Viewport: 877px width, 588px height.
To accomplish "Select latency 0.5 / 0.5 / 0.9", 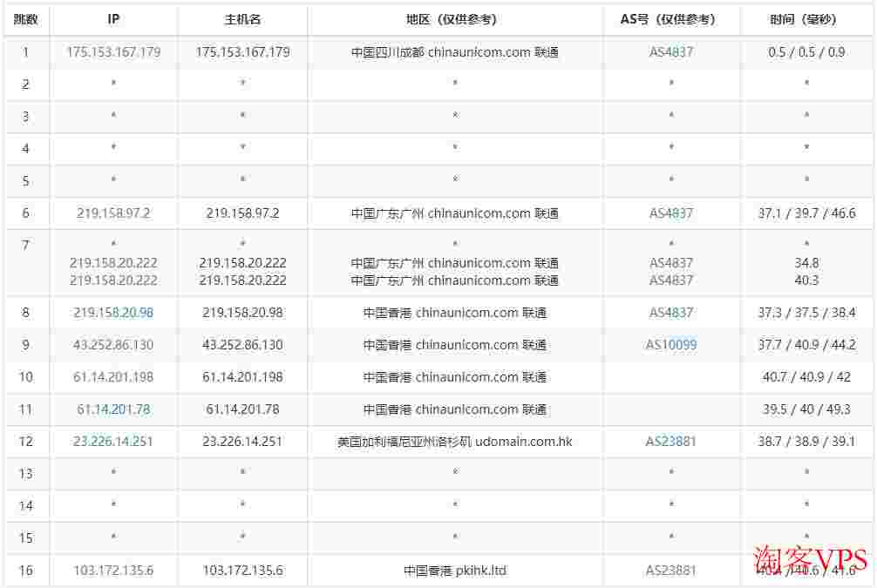I will [806, 52].
